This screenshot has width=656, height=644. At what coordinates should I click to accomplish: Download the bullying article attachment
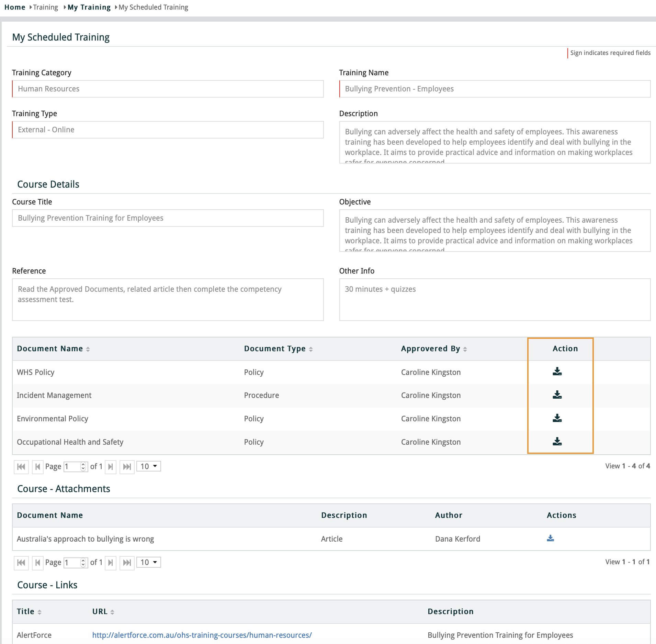[550, 538]
